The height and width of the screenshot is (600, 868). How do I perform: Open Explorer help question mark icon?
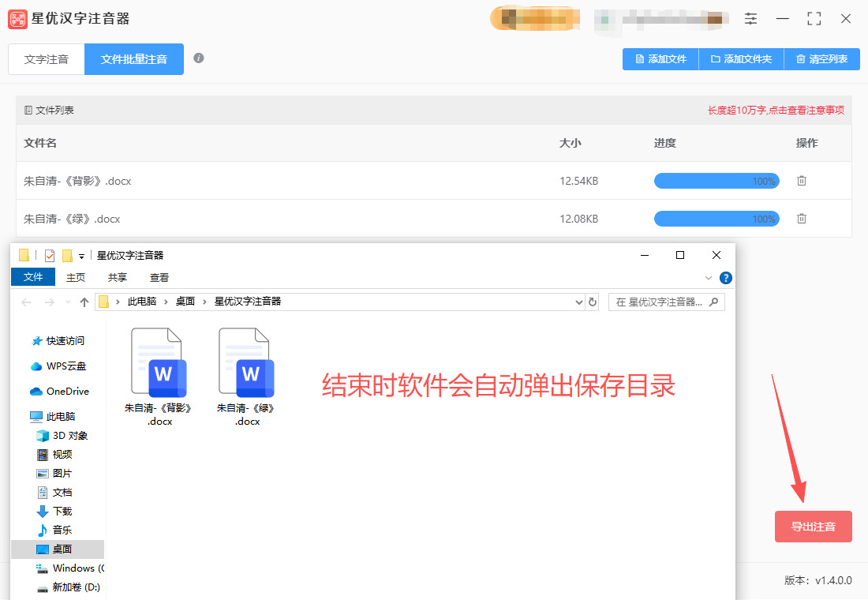726,278
